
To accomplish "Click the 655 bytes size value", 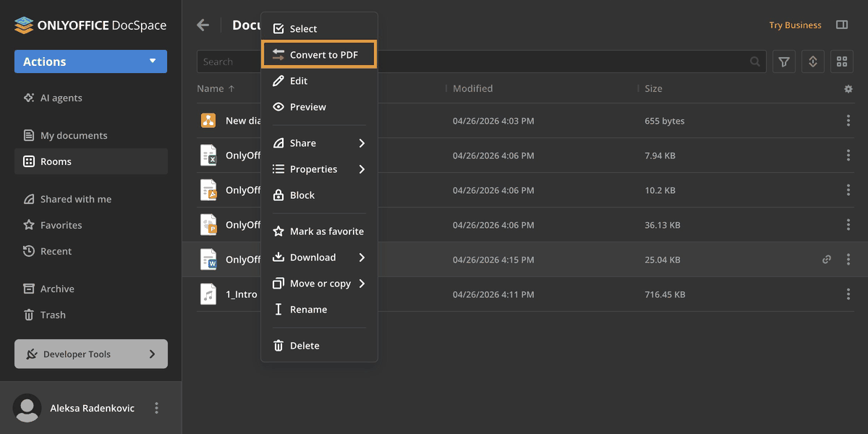I will coord(665,121).
